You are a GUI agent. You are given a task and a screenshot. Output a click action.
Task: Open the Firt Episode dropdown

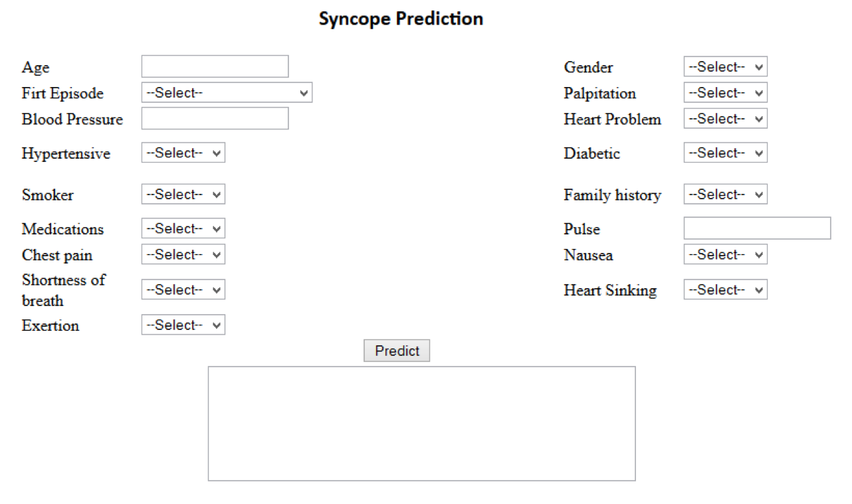pos(227,93)
